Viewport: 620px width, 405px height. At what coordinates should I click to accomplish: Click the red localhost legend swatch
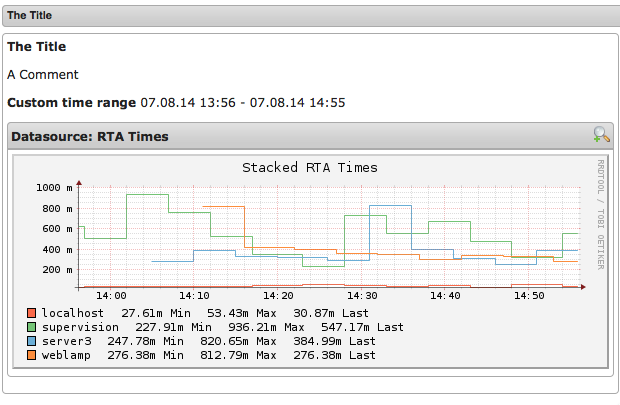(31, 313)
